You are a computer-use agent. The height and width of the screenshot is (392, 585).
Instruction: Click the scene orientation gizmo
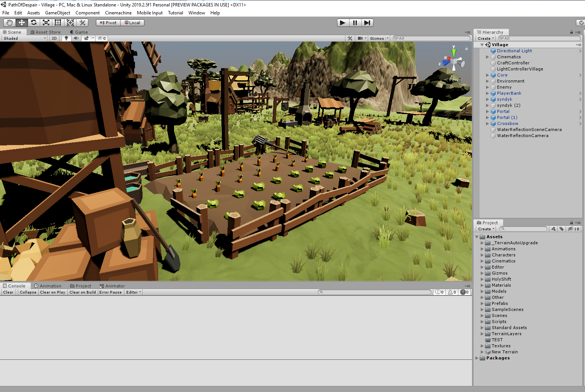click(454, 62)
